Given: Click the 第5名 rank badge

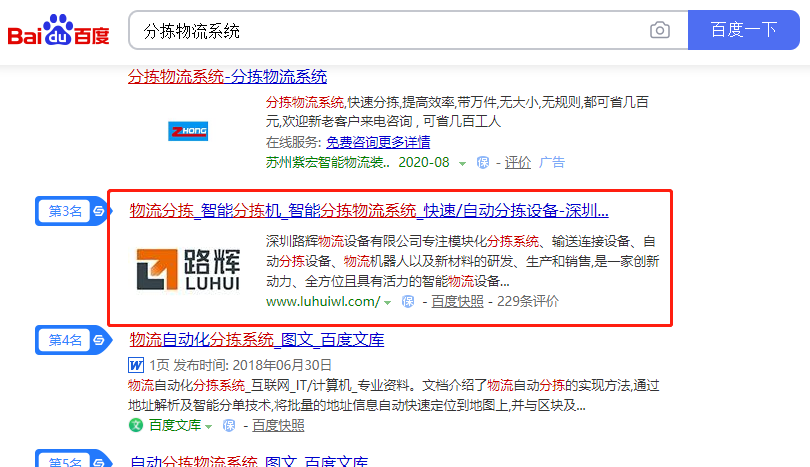Looking at the screenshot, I should pos(72,458).
